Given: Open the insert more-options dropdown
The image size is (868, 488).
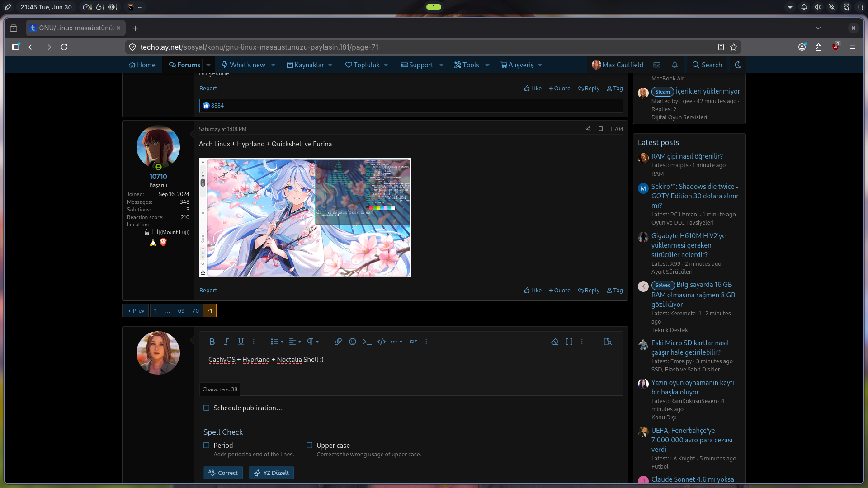Looking at the screenshot, I should click(x=396, y=342).
